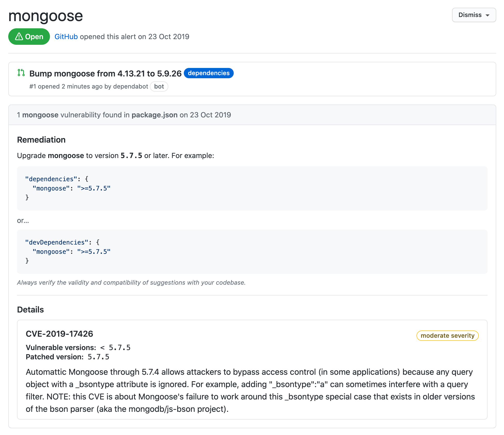Select the blue dependencies label
Screen dimensions: 504x435
point(208,73)
